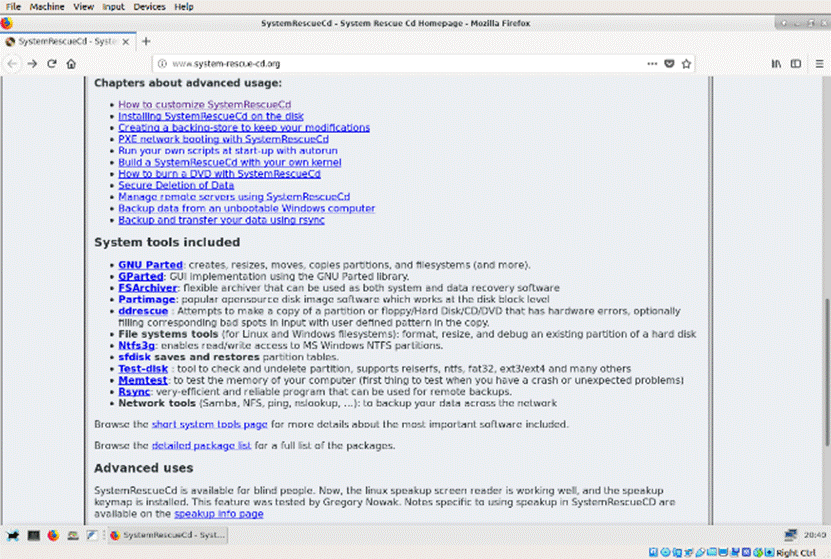Open the text editor launcher in the taskbar
831x559 pixels.
[x=92, y=535]
